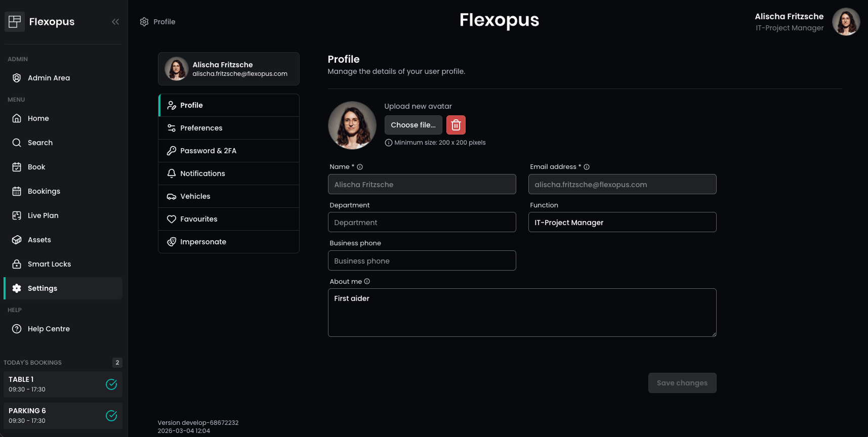Focus the Business phone field
This screenshot has height=437, width=868.
tap(422, 261)
